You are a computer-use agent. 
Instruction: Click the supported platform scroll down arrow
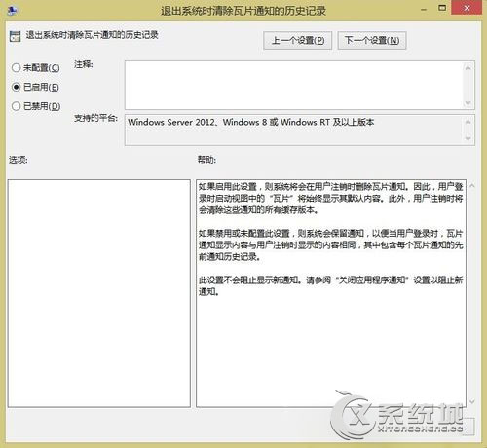[x=468, y=138]
